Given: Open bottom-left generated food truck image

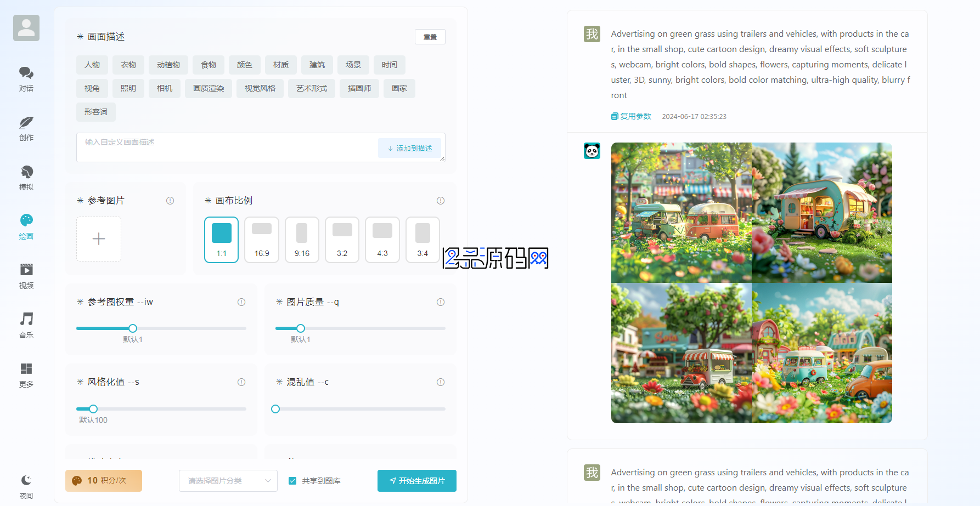Looking at the screenshot, I should click(x=682, y=353).
